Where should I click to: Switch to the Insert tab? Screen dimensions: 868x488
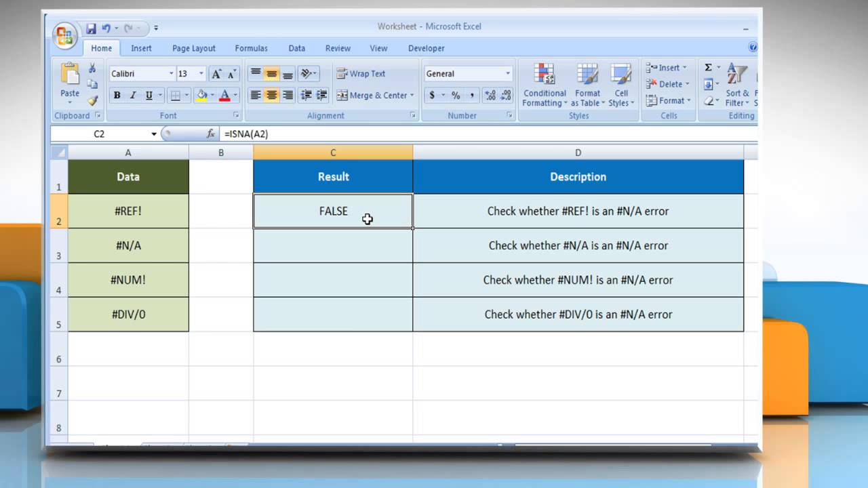142,48
